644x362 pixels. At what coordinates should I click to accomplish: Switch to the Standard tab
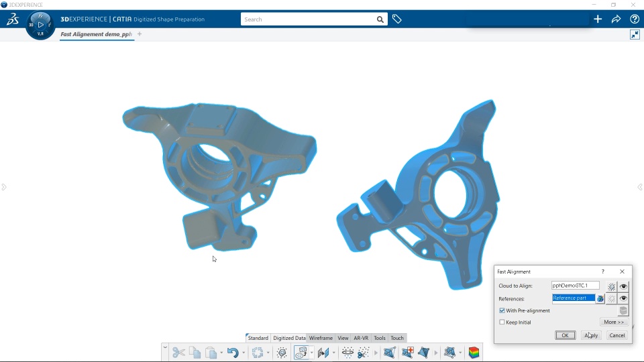258,338
